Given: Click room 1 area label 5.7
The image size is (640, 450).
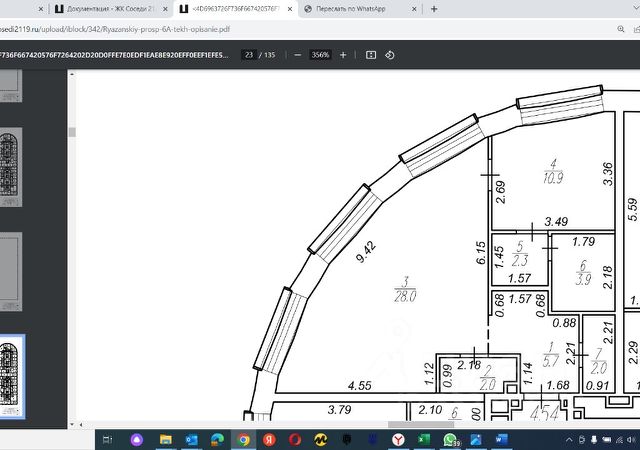Looking at the screenshot, I should point(550,361).
